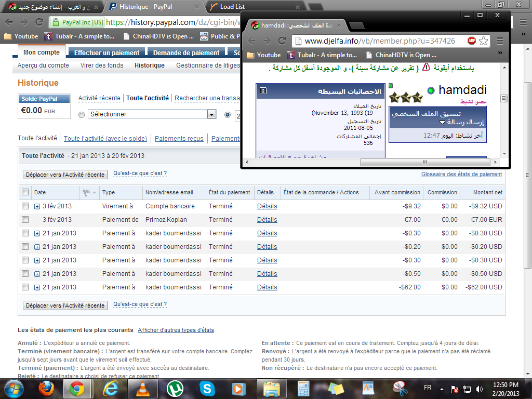Click the report post warning triangle icon
Image resolution: width=532 pixels, height=399 pixels.
click(426, 67)
